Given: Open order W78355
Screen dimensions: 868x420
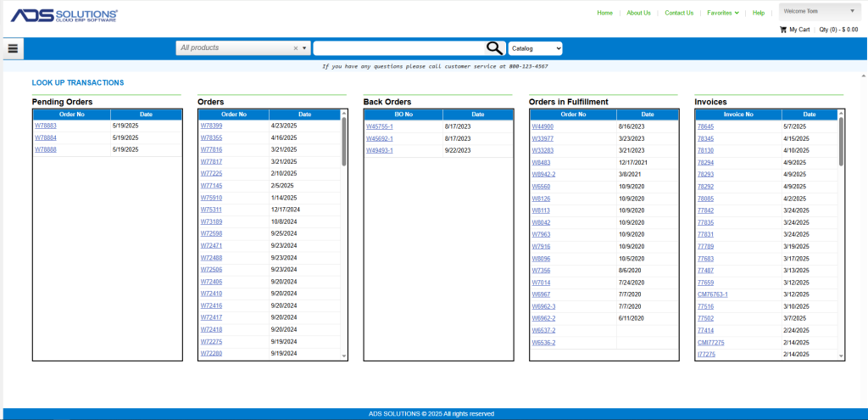Looking at the screenshot, I should pyautogui.click(x=211, y=138).
